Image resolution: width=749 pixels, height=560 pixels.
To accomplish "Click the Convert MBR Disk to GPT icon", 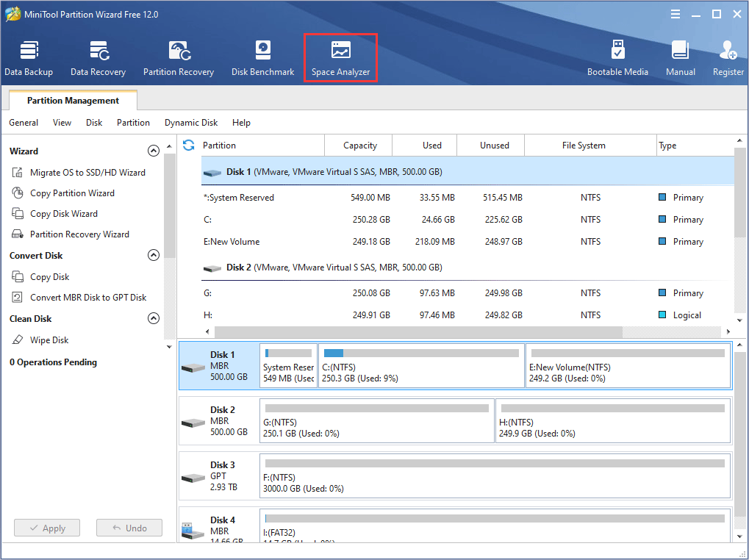I will pos(17,297).
